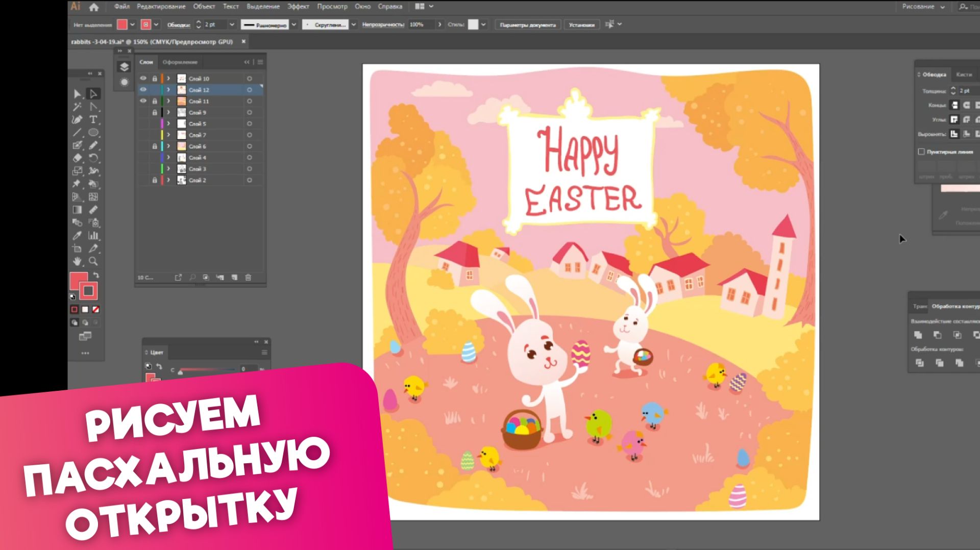Enable the Пунктирная линия checkbox
The width and height of the screenshot is (980, 550).
coord(921,152)
